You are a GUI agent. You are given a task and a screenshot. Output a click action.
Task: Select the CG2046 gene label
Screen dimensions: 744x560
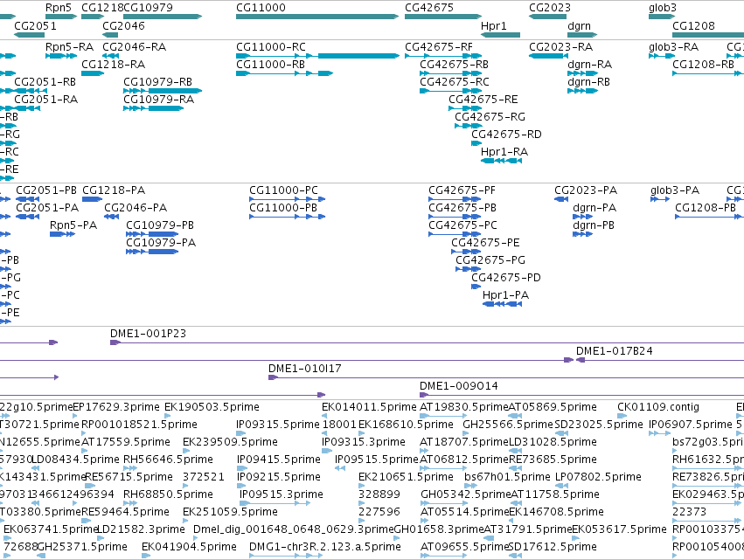click(x=123, y=25)
